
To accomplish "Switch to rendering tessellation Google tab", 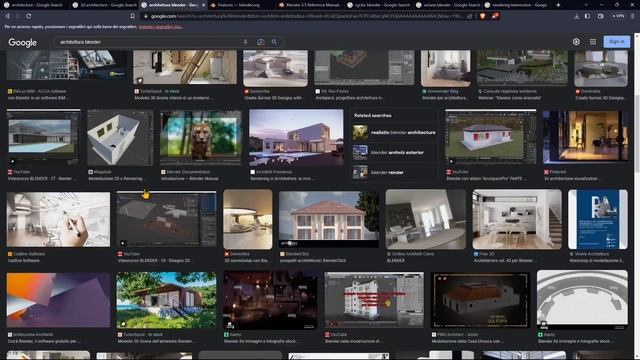I will point(516,5).
